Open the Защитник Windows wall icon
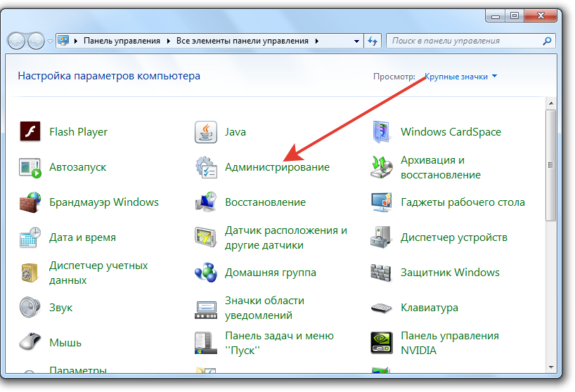Viewport: 575px width, 392px height. 381,273
